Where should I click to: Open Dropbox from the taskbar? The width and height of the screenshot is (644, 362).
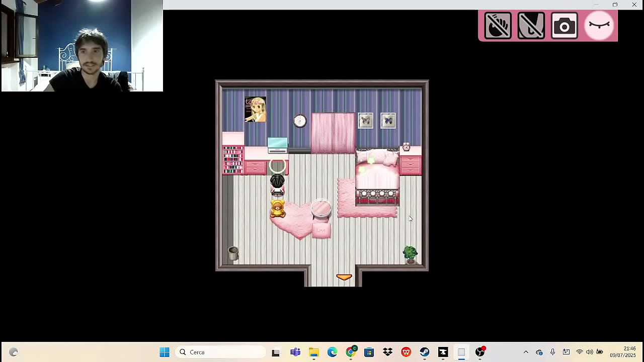point(387,352)
